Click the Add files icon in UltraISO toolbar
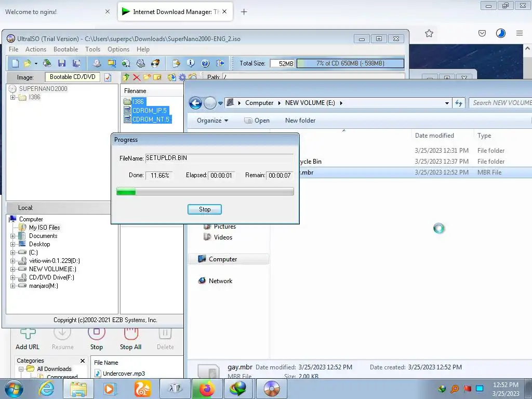Viewport: 532px width, 399px height. coord(176,63)
